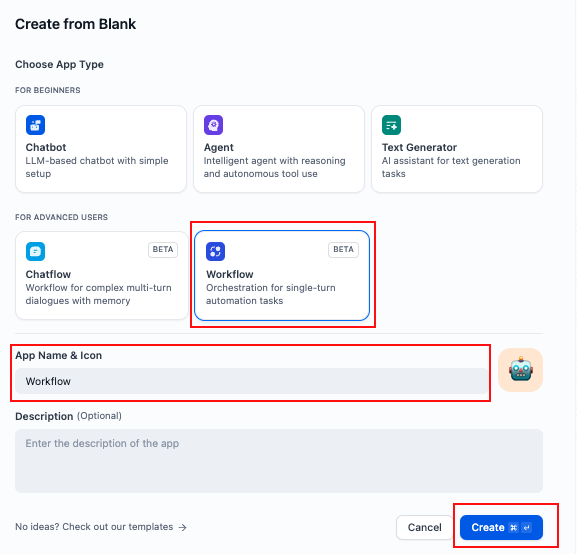
Task: Change the robot emoji app icon
Action: coord(520,370)
